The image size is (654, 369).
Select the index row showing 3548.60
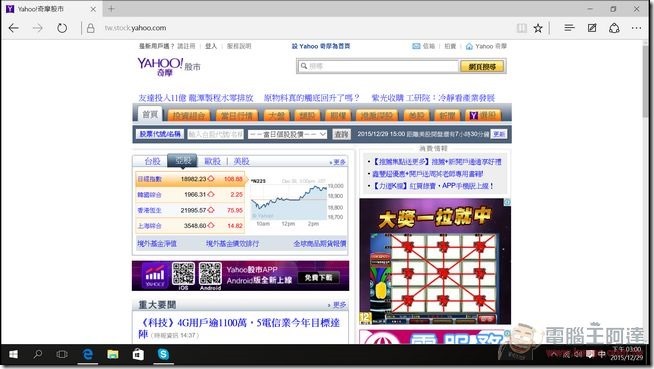(x=191, y=226)
